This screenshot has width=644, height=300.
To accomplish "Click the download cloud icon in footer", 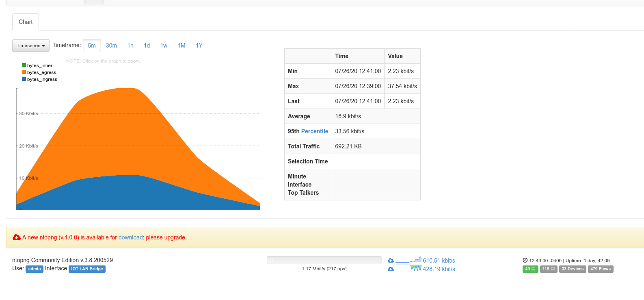I will point(391,269).
